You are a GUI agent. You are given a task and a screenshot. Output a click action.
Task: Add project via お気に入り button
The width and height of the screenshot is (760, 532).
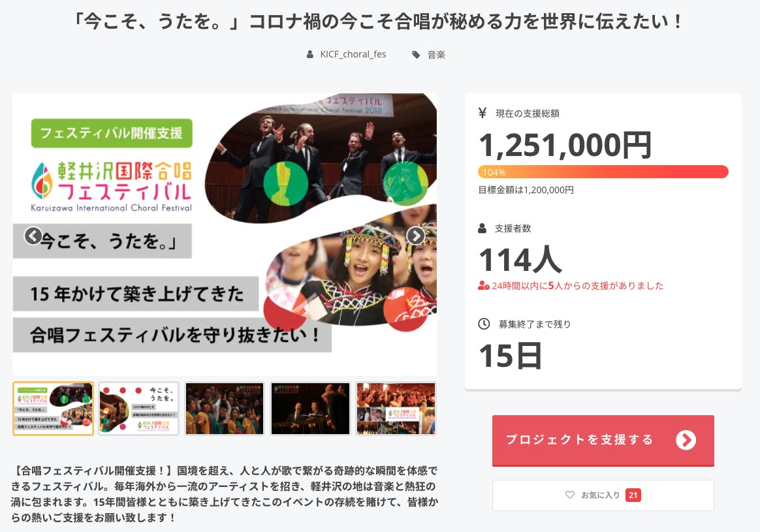(x=603, y=495)
